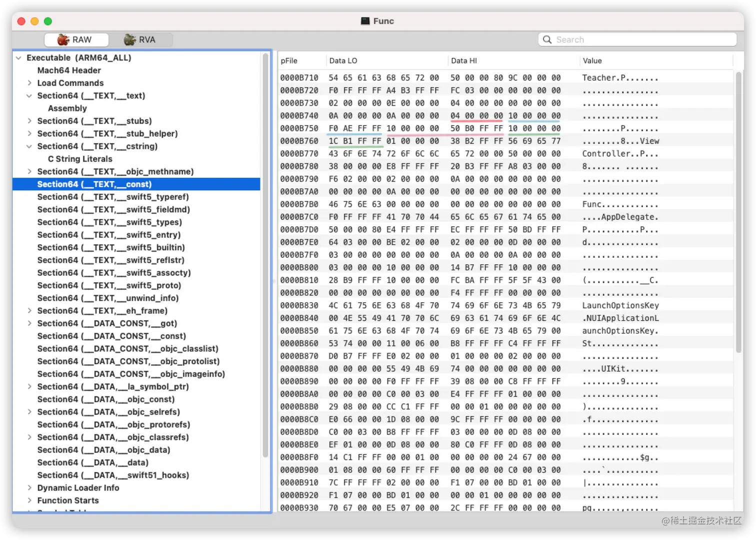Expand Section64 (__TEXT,__eh_frame) node
The width and height of the screenshot is (756, 540).
(x=29, y=311)
